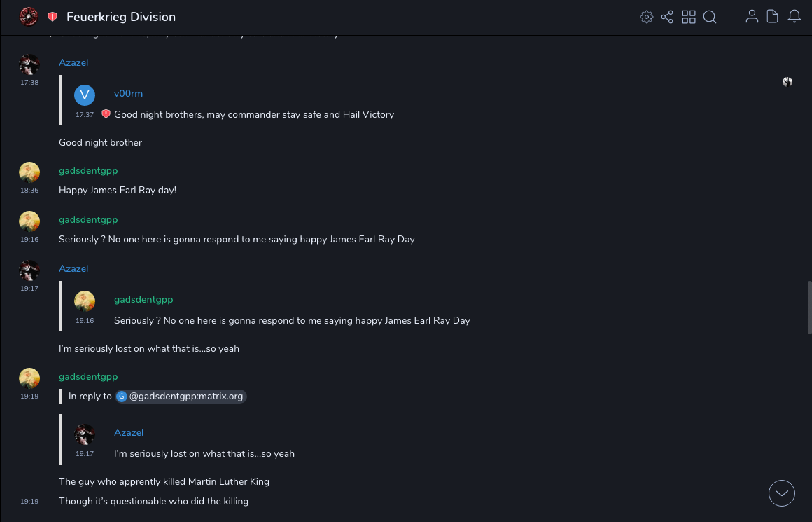Click the Azazel username above the 17:38 message
812x522 pixels.
(73, 62)
